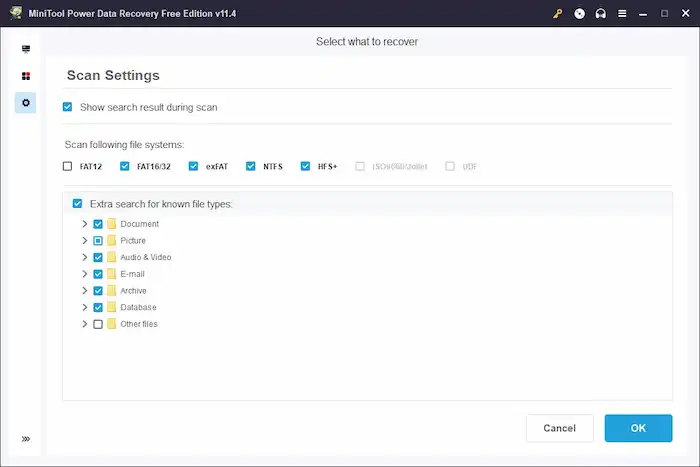Select the gear Scan Settings sidebar icon
Viewport: 700px width, 467px height.
pos(26,103)
